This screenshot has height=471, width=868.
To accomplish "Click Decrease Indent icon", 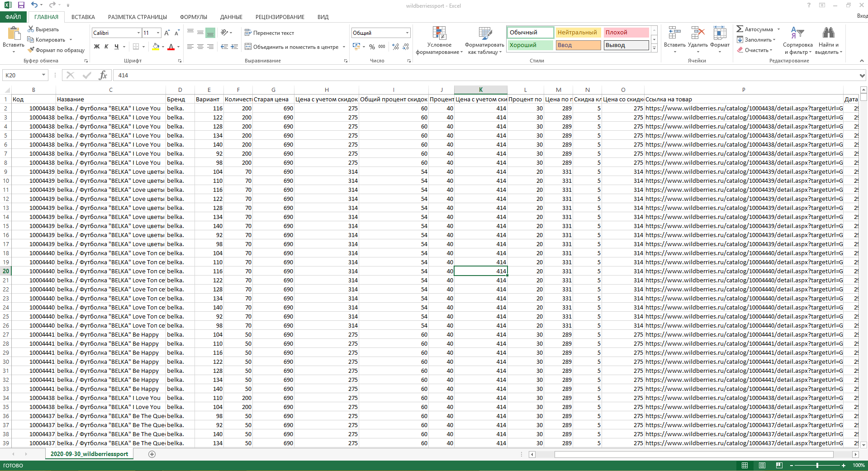I will click(x=224, y=47).
